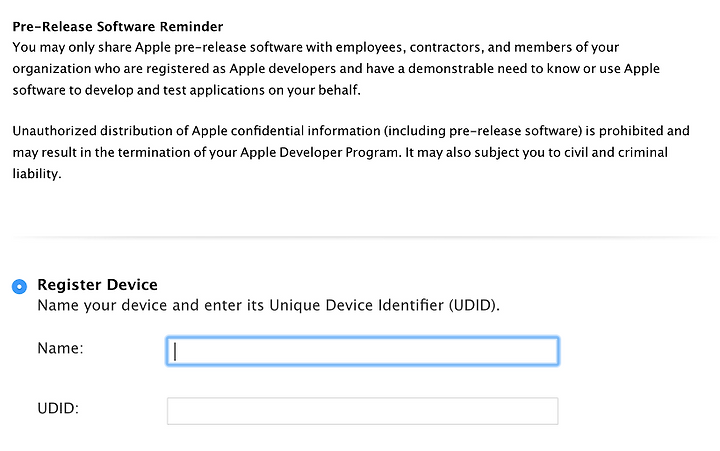
Task: Click the "Name your device" instruction text
Action: point(269,305)
